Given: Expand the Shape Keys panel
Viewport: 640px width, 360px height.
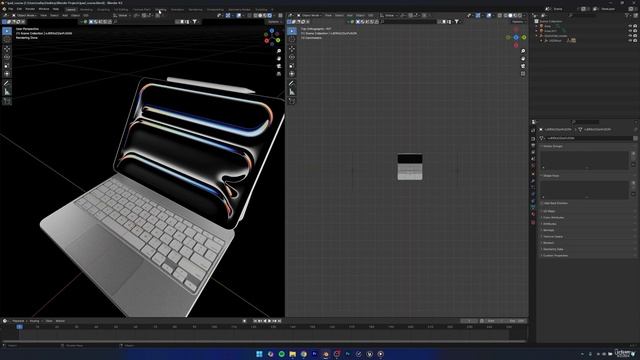Looking at the screenshot, I should click(x=551, y=176).
